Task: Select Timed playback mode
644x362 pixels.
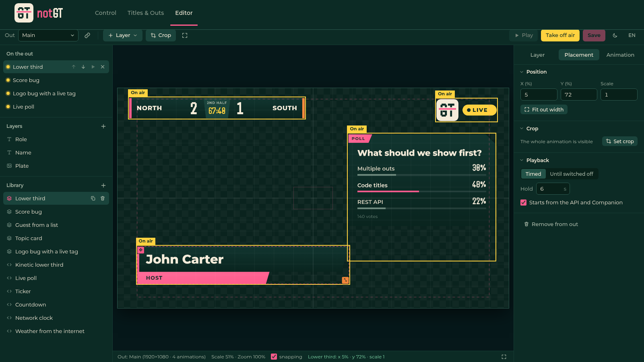Action: [x=533, y=174]
